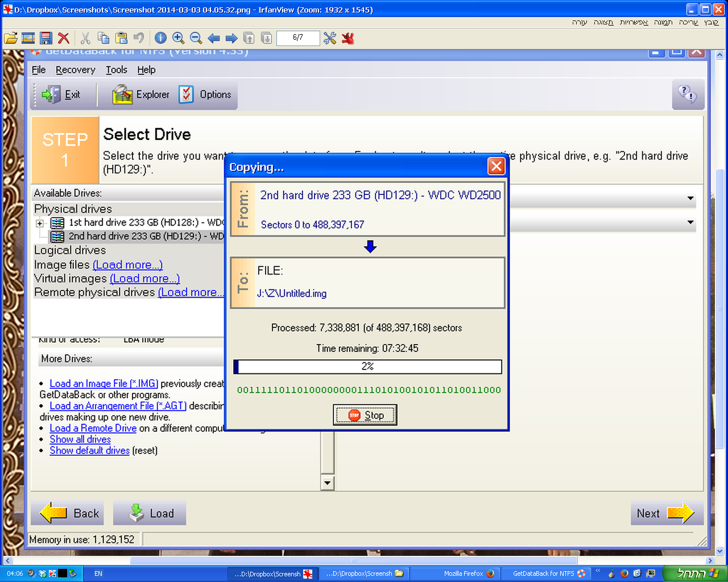Open image information with the blue info icon
Screen dimensions: 728x582
160,38
